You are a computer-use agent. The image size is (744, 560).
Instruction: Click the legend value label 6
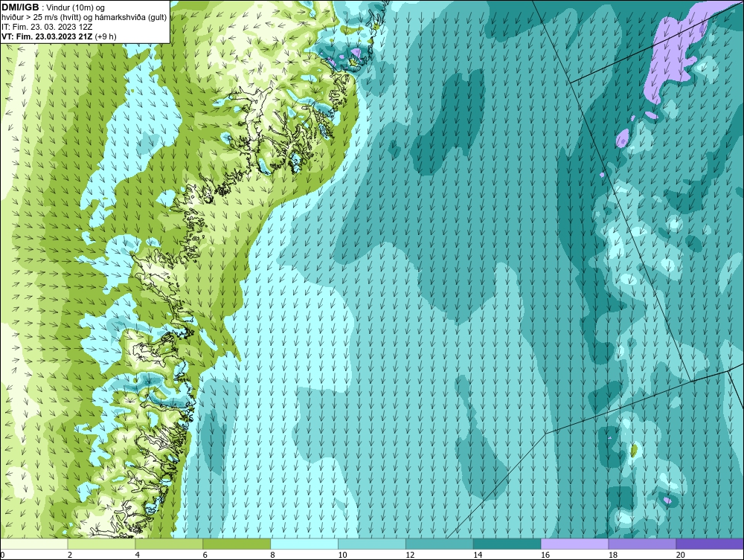point(205,555)
